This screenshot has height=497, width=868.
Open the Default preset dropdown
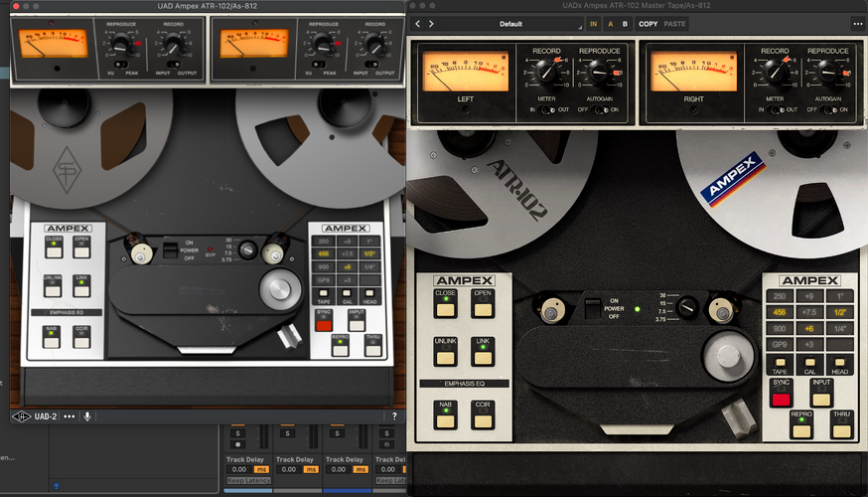point(510,24)
